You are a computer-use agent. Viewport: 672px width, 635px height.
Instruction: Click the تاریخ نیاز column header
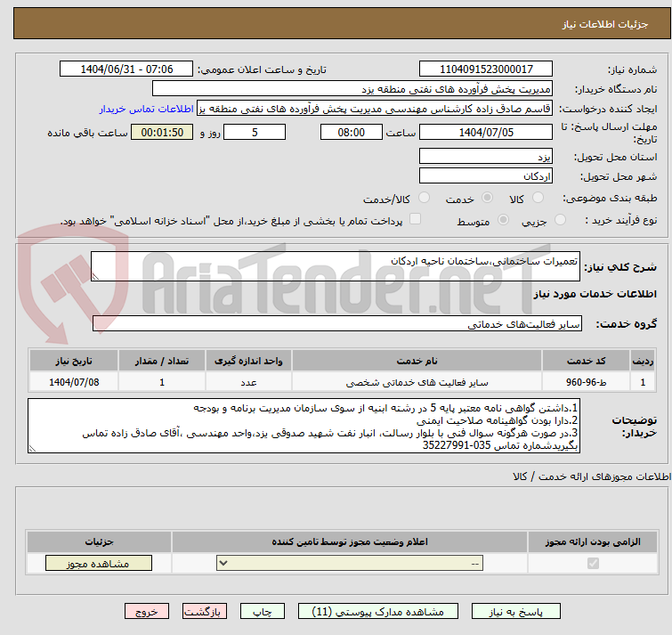pos(74,361)
